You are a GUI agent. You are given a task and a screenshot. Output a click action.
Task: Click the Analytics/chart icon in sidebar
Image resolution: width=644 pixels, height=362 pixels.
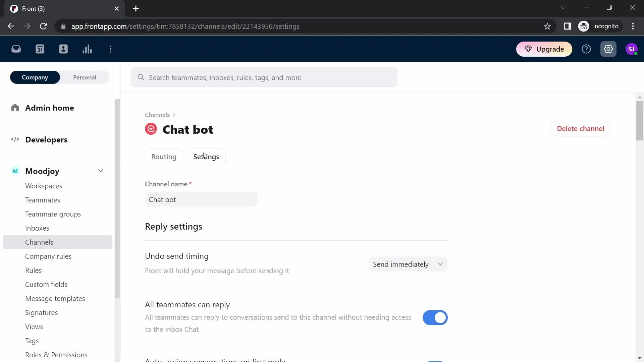tap(87, 49)
